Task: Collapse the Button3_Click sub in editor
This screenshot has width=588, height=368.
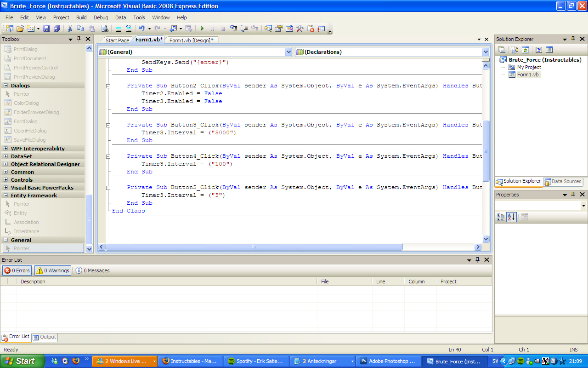Action: point(108,125)
